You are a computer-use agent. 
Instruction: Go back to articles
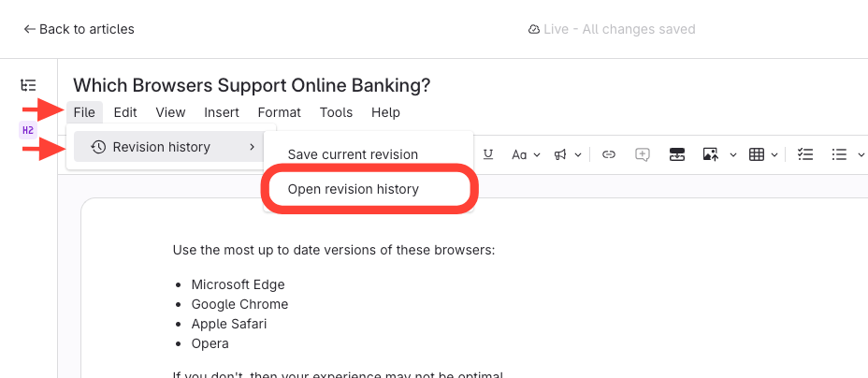pyautogui.click(x=79, y=29)
